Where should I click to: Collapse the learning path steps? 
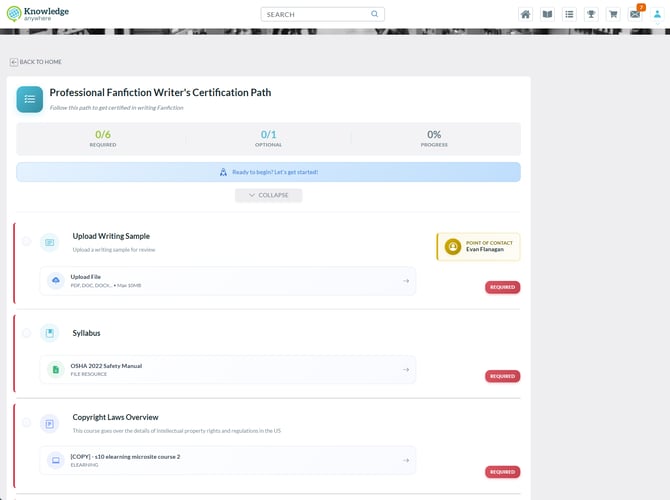pyautogui.click(x=268, y=195)
